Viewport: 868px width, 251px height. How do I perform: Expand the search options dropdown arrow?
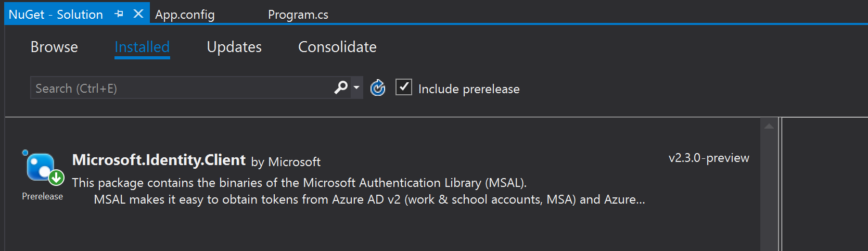356,87
